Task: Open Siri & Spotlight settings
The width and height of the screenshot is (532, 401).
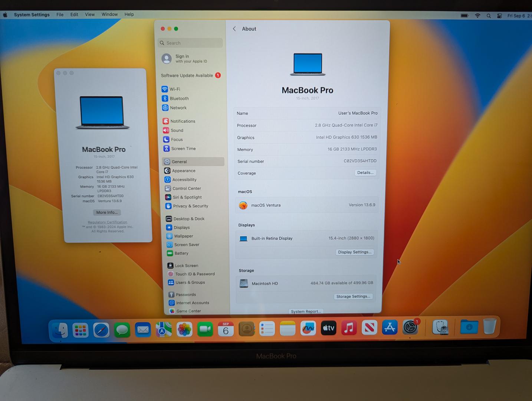Action: click(183, 197)
